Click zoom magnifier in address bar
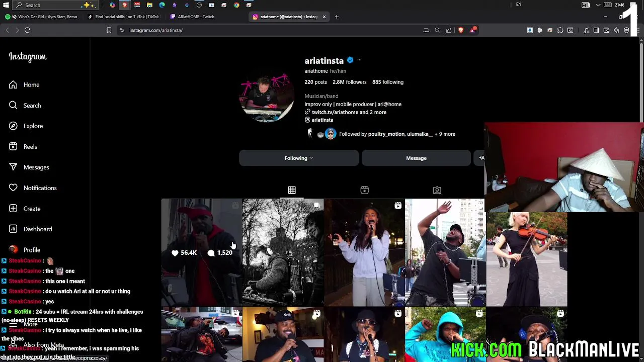Image resolution: width=644 pixels, height=362 pixels. [x=437, y=30]
